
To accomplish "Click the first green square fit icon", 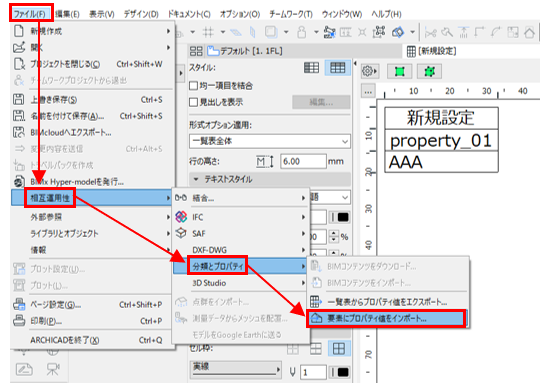I will pos(399,71).
